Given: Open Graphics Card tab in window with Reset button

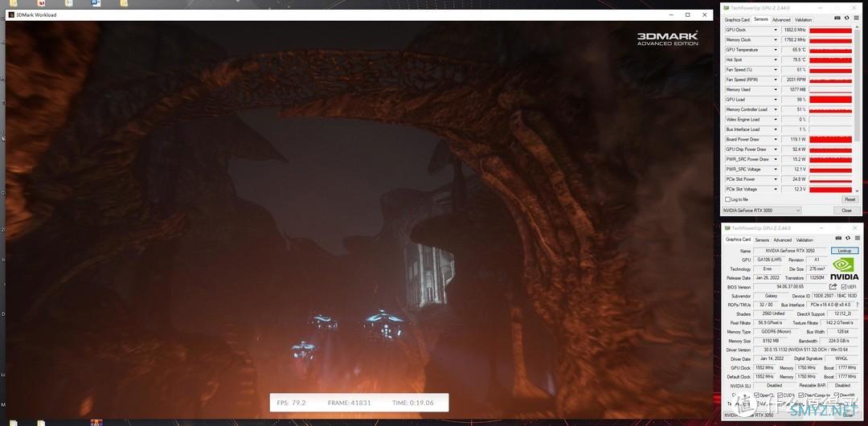Looking at the screenshot, I should point(737,20).
